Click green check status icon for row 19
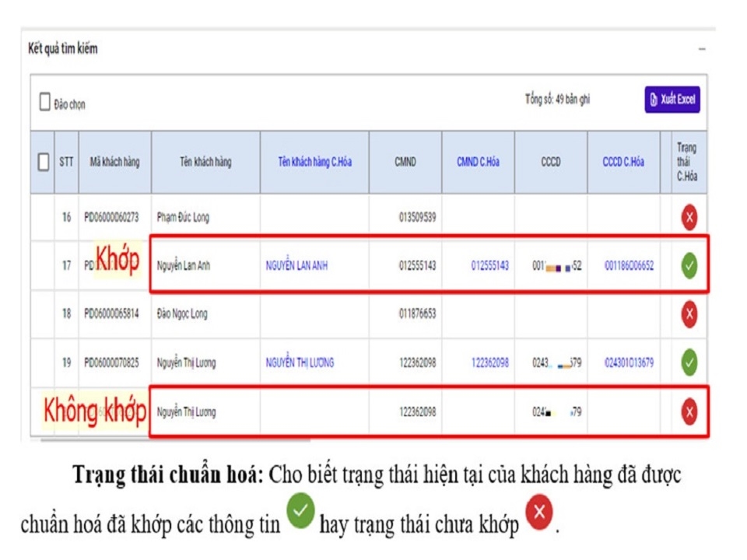This screenshot has width=747, height=560. coord(689,362)
